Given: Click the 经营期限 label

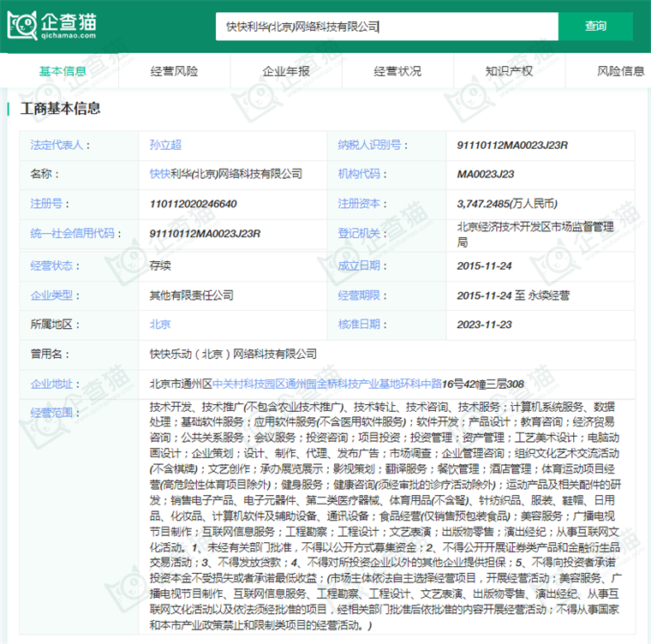Looking at the screenshot, I should pyautogui.click(x=359, y=295).
